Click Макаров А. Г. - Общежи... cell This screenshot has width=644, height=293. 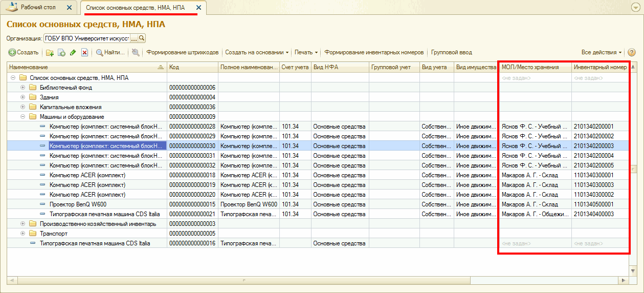[x=536, y=214]
